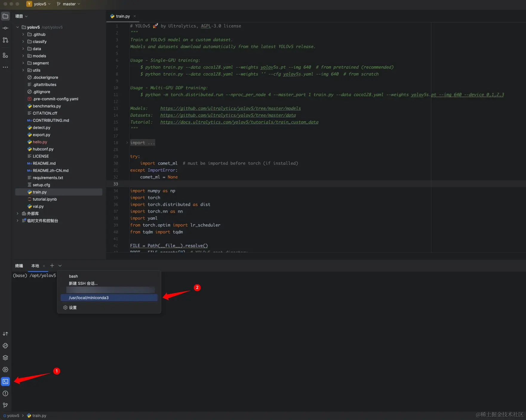Image resolution: width=526 pixels, height=420 pixels.
Task: Toggle the Terminal tool window icon
Action: coord(5,381)
